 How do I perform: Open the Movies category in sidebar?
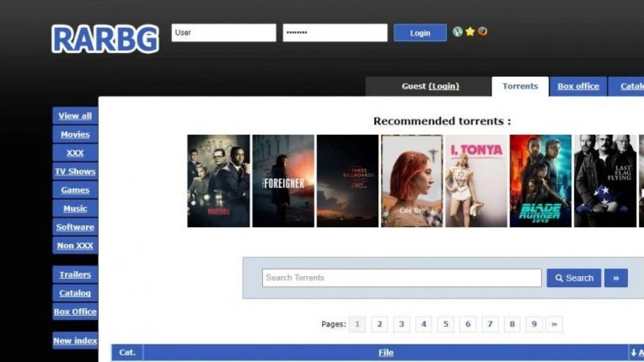75,135
